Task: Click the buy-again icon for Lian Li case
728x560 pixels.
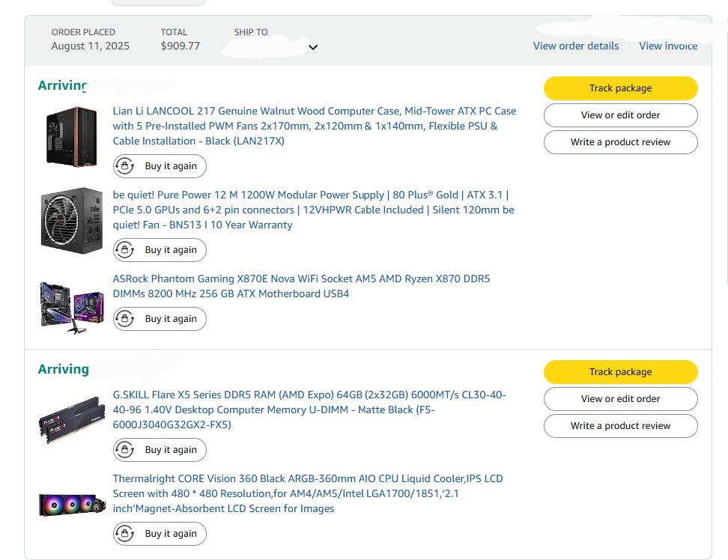Action: pos(125,166)
